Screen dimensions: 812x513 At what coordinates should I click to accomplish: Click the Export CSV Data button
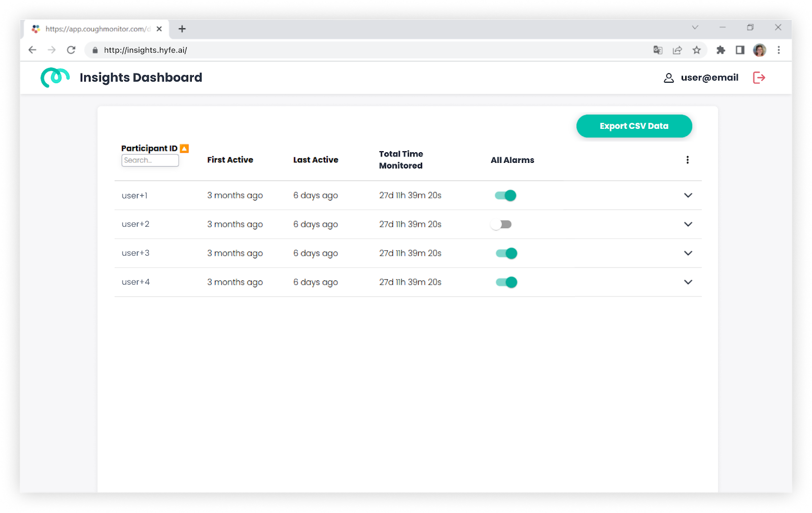coord(634,126)
